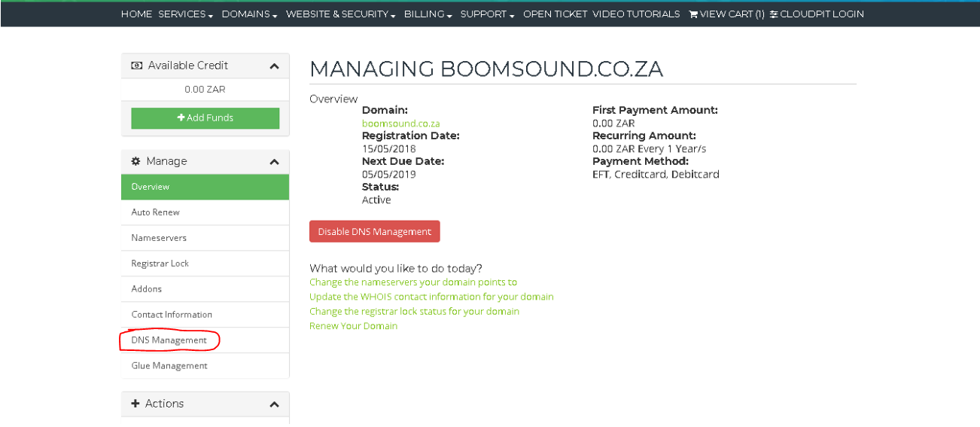Click the CloudPit Login sliders icon

point(774,14)
